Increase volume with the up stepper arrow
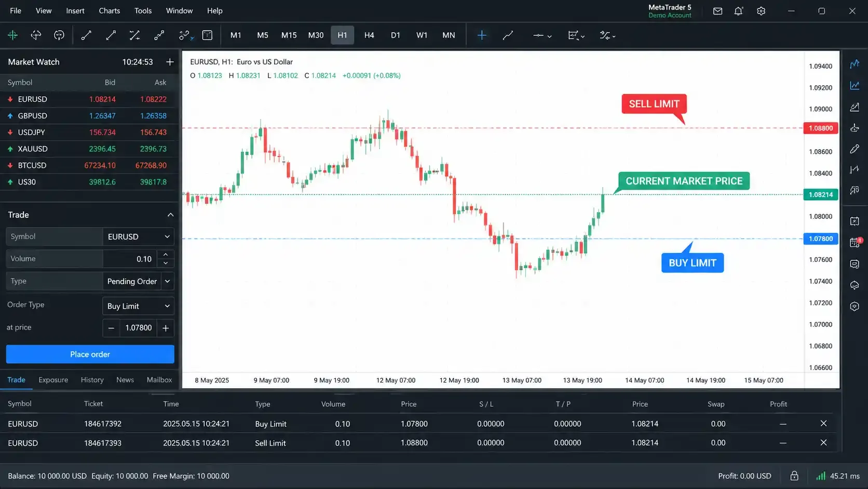Screen dimensions: 868x489 [166, 254]
